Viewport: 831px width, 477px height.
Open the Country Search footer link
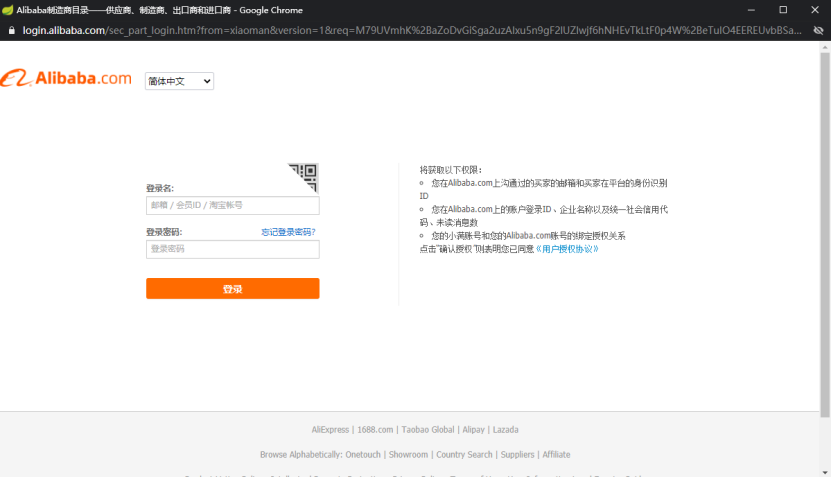click(464, 454)
